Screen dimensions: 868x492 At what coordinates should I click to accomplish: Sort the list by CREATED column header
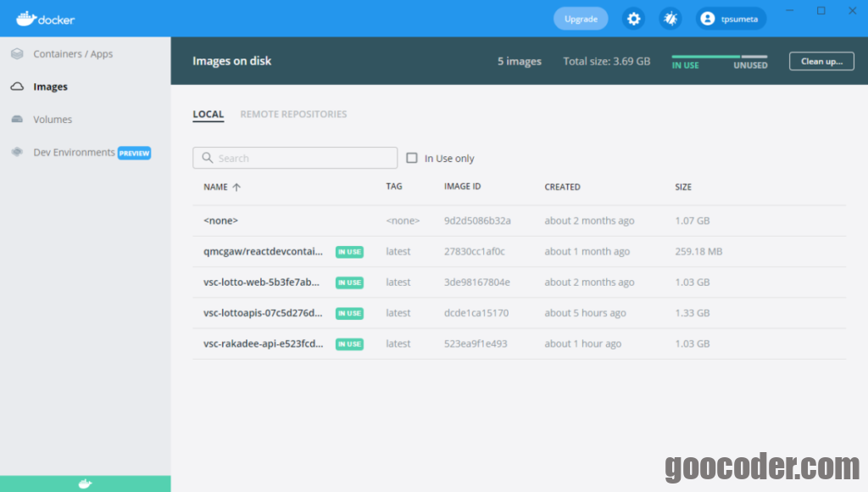click(x=562, y=187)
